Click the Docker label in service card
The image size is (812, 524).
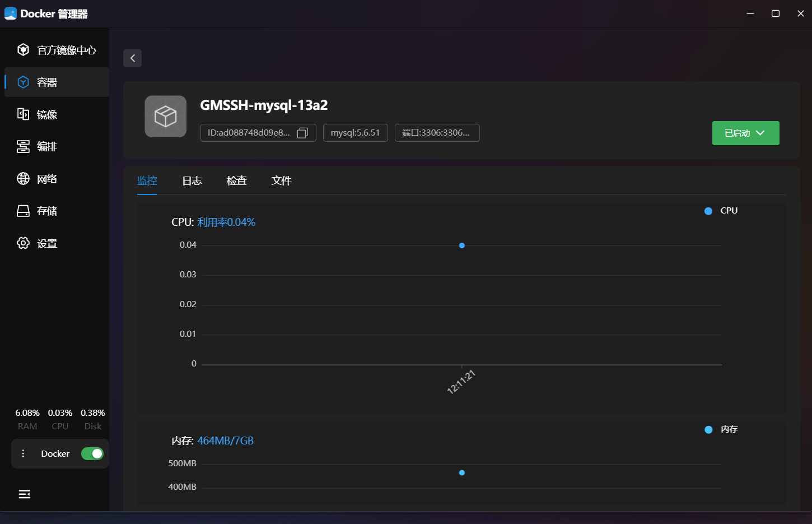[x=55, y=454]
